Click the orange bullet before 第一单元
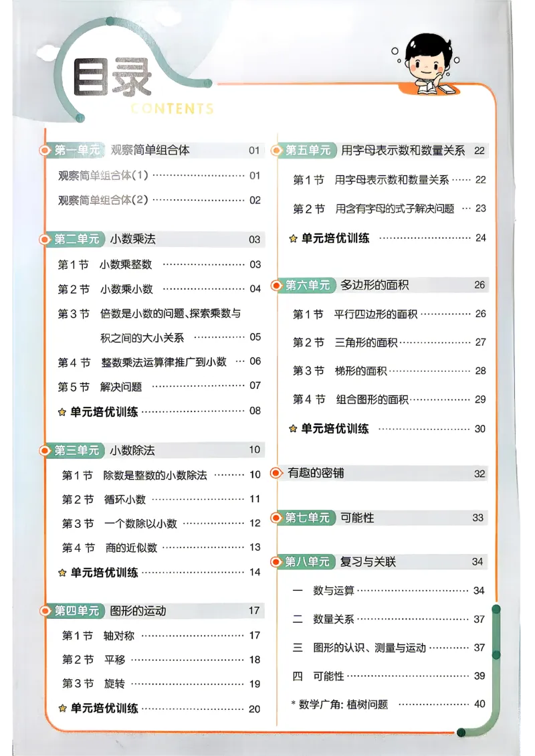This screenshot has width=535, height=756. pyautogui.click(x=45, y=151)
